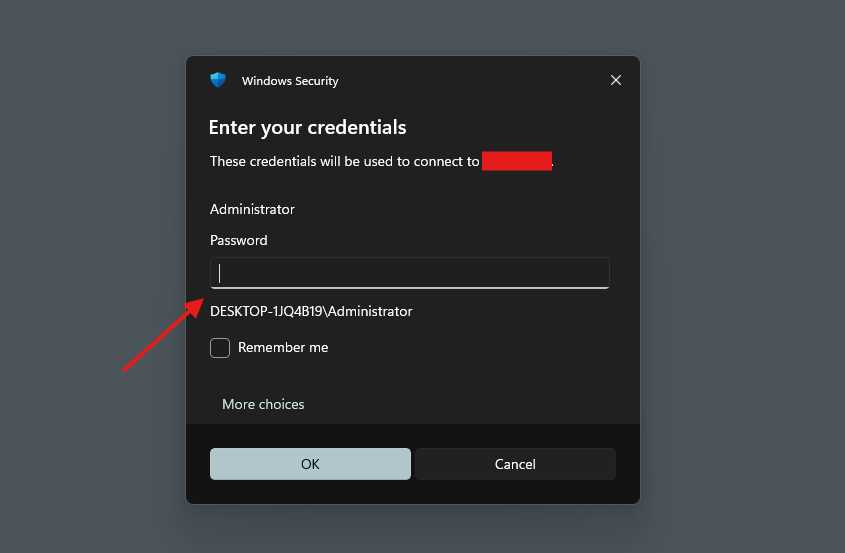Image resolution: width=845 pixels, height=553 pixels.
Task: Click the Password field label
Action: point(239,240)
